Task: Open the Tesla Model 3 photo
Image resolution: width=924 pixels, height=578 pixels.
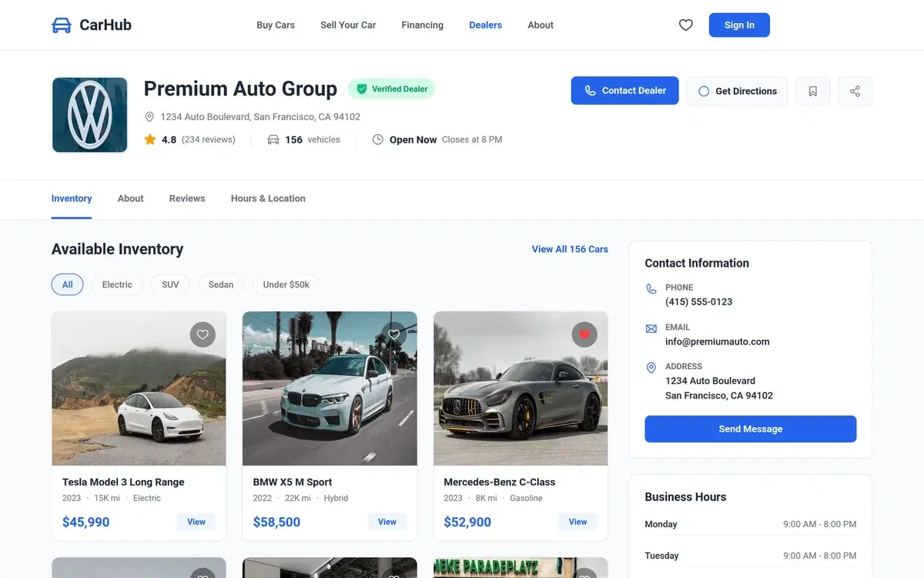Action: point(139,388)
